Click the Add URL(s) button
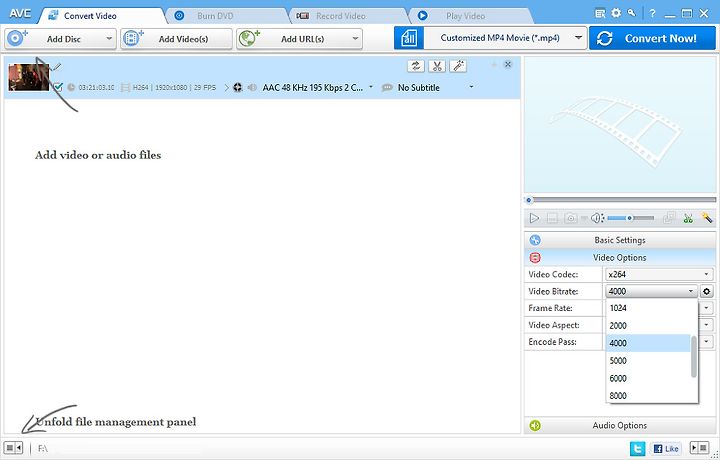Viewport: 720px width, 460px height. pos(299,39)
